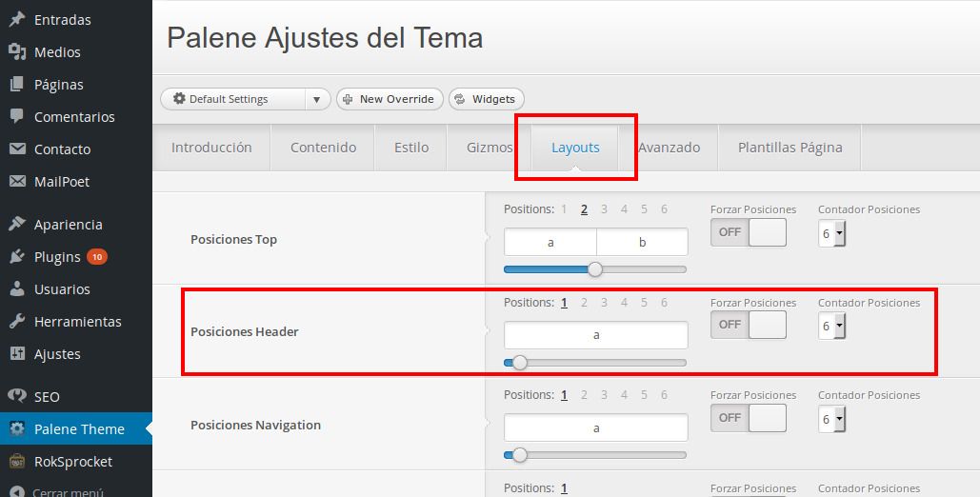Click position block a in Posiciones Top

(x=550, y=243)
